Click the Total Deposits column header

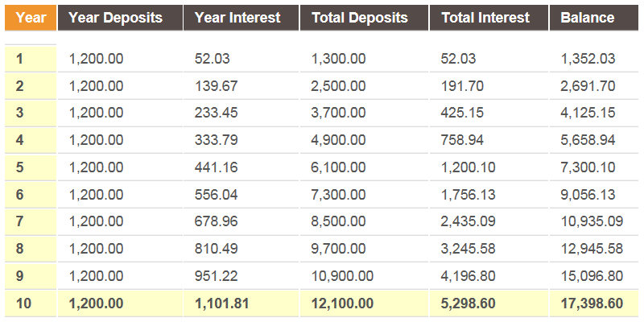click(x=359, y=18)
